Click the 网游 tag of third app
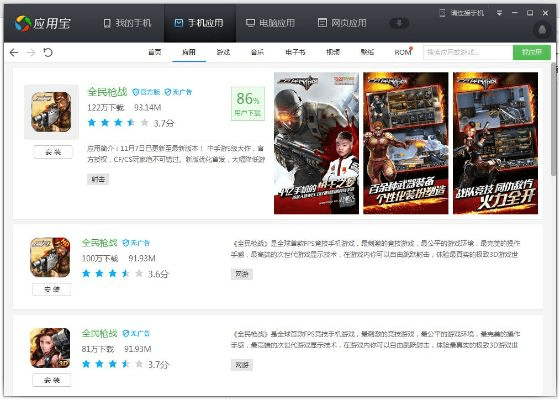The width and height of the screenshot is (560, 400). 242,365
